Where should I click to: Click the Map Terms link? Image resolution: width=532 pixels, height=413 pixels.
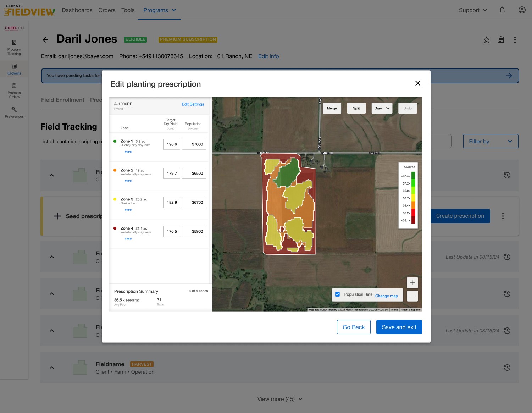394,310
